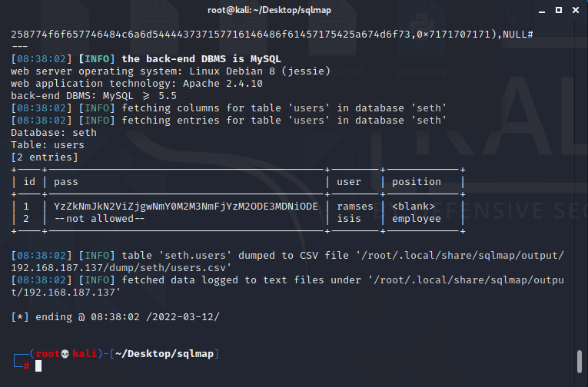
Task: Click the ~/Desktop/sqlmap path in prompt
Action: (164, 354)
